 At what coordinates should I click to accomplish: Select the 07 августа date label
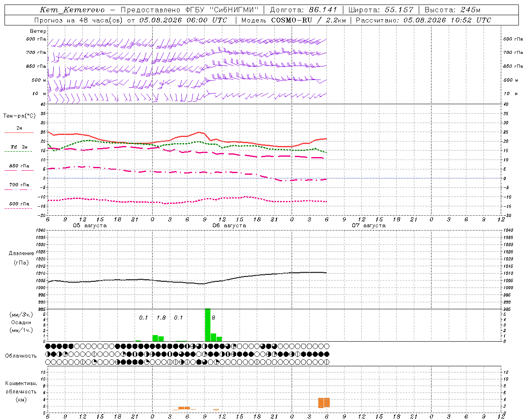tap(369, 226)
